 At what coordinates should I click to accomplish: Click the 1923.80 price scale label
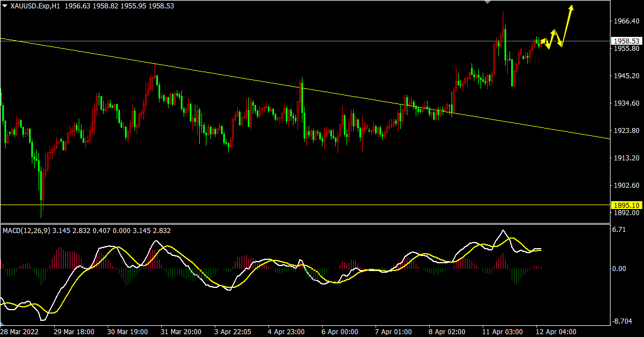(626, 131)
